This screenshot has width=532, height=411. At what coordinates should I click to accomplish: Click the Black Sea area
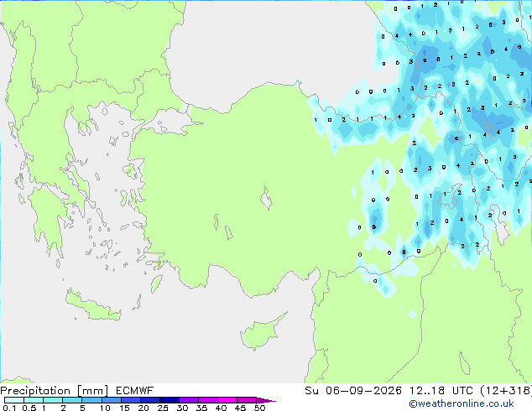pos(271,44)
